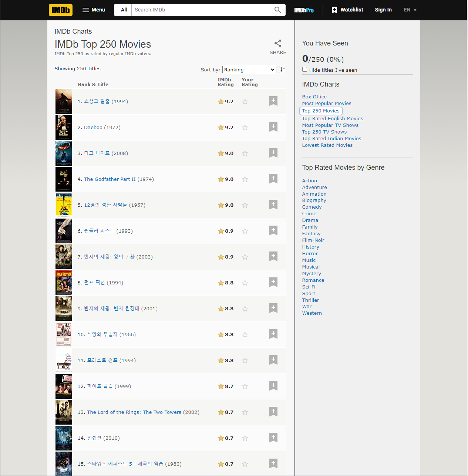Select Top 250 Movies in sidebar
This screenshot has height=476, width=468.
pyautogui.click(x=321, y=111)
